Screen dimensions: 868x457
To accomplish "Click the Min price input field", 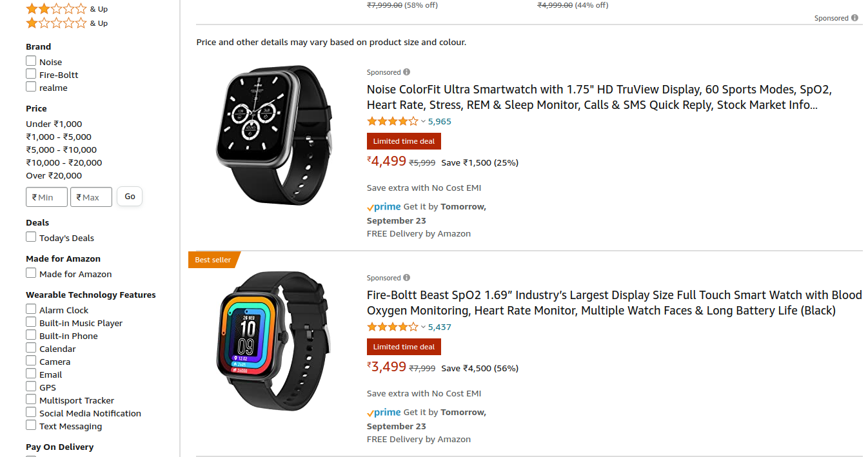I will coord(46,197).
